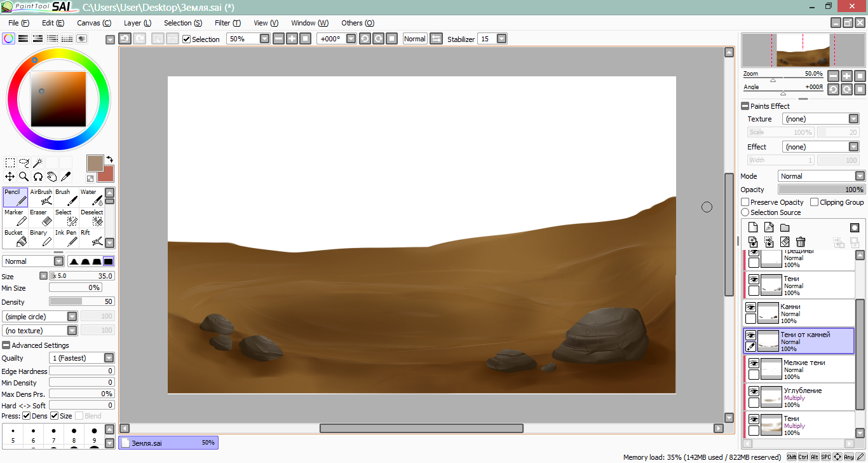Viewport: 868px width, 463px height.
Task: Collapse the Advanced Settings section
Action: pyautogui.click(x=6, y=345)
